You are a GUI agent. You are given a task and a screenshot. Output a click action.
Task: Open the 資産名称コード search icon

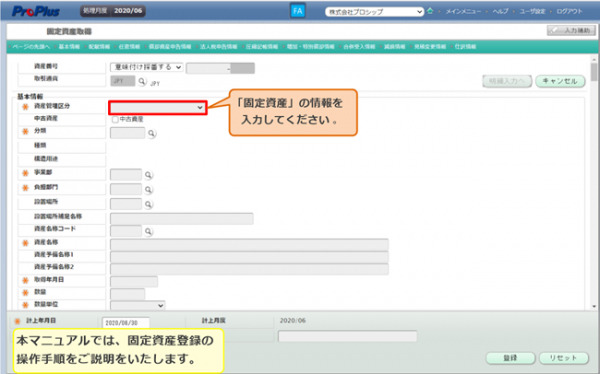pyautogui.click(x=148, y=232)
